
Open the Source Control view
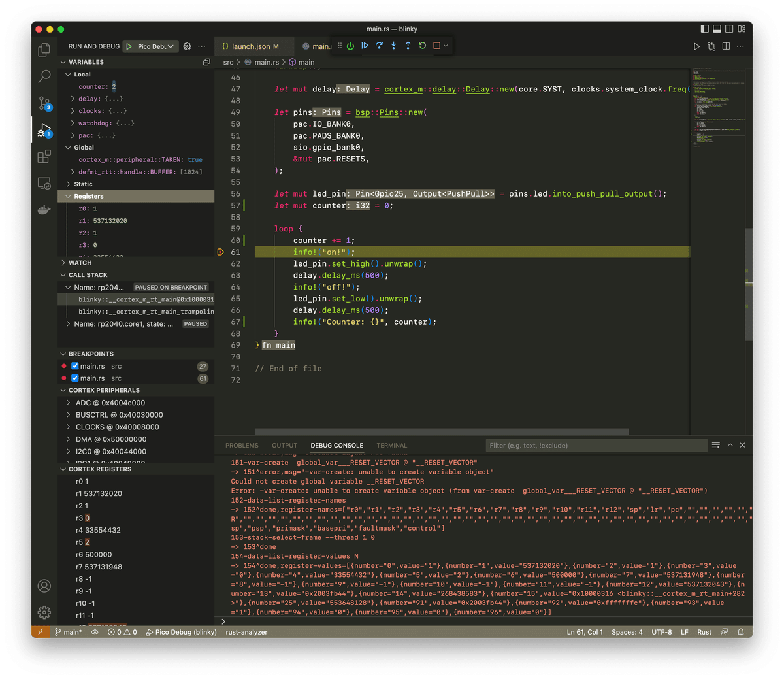point(43,102)
